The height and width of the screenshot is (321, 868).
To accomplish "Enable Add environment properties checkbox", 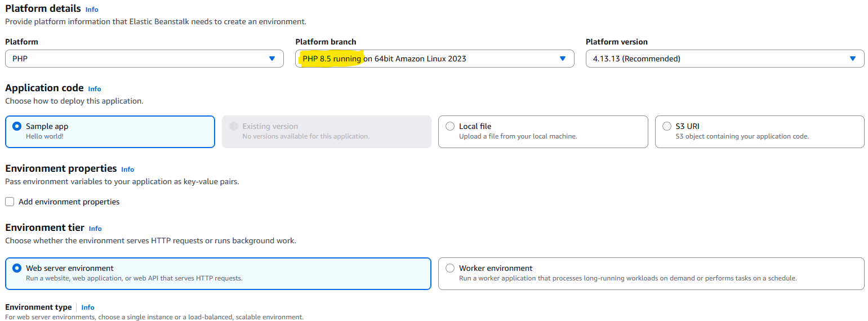I will 10,202.
